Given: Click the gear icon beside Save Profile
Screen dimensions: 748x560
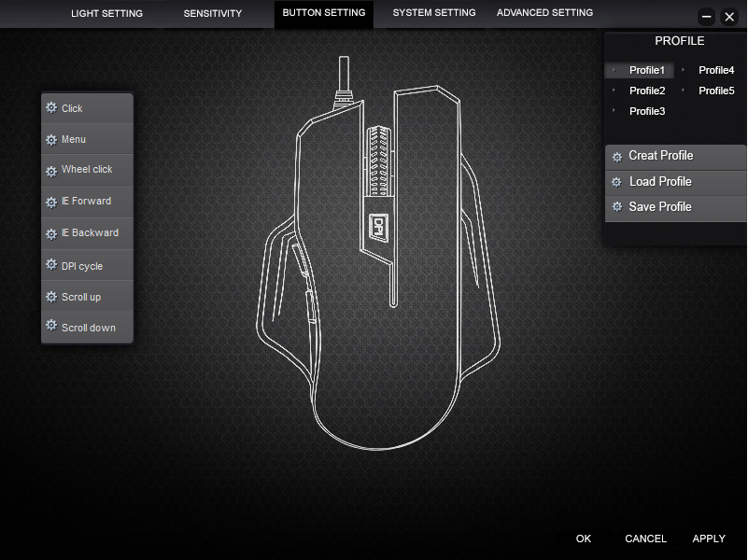Looking at the screenshot, I should click(x=616, y=207).
